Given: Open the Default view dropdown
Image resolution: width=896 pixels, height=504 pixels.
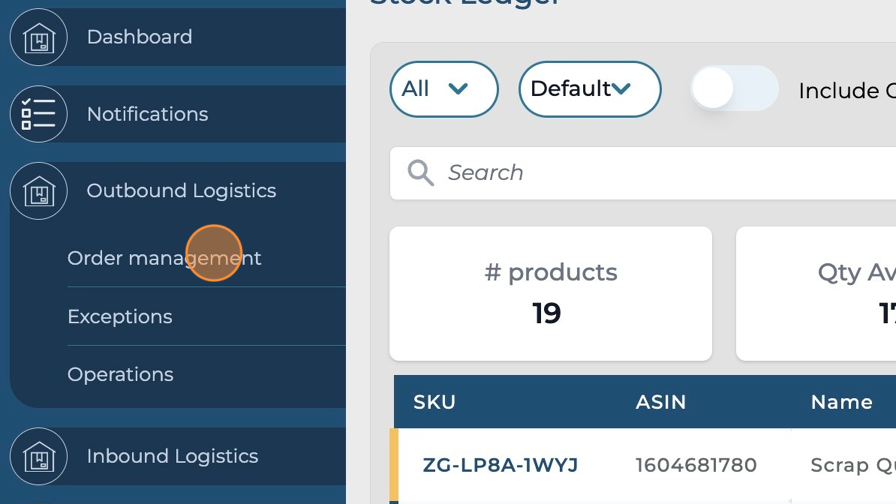Looking at the screenshot, I should click(x=589, y=89).
